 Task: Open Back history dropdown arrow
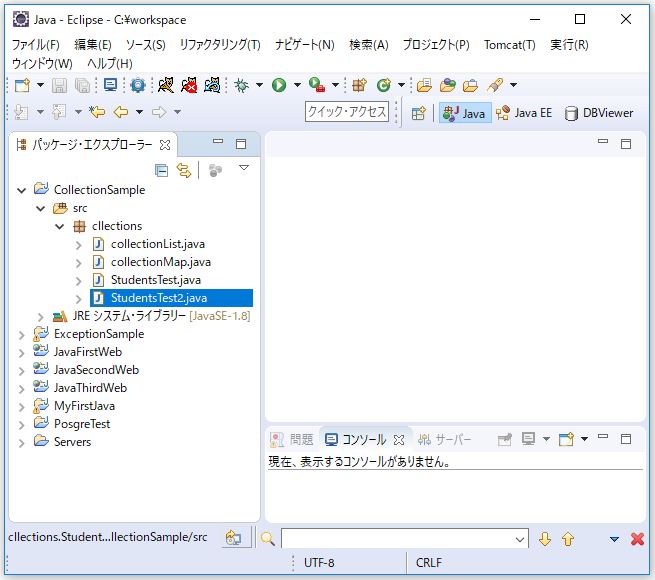tap(140, 112)
